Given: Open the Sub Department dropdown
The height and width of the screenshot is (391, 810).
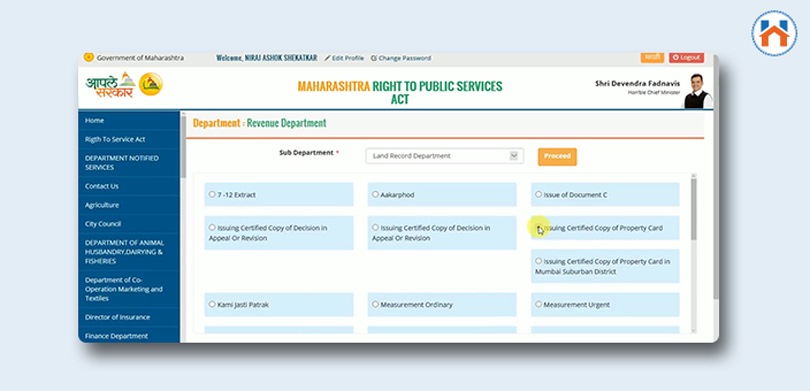Looking at the screenshot, I should 444,156.
